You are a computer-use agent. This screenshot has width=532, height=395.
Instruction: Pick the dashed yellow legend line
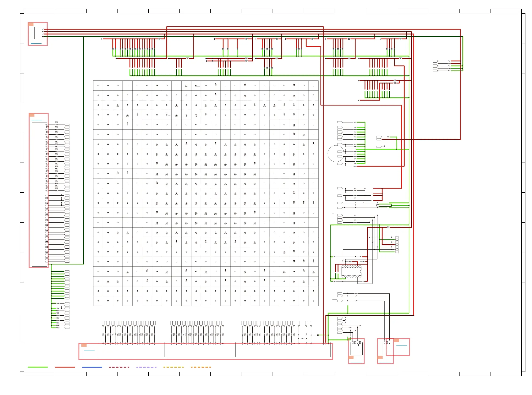point(174,367)
